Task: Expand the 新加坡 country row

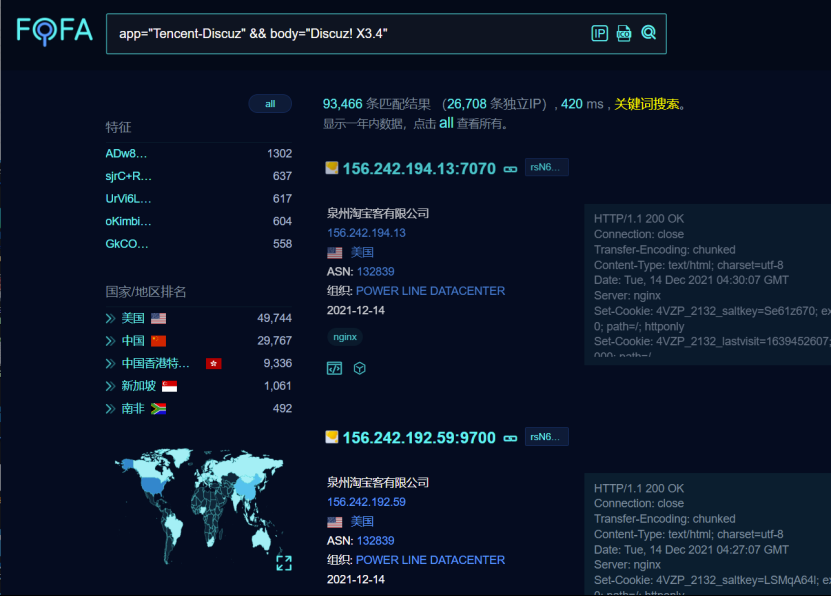Action: [x=110, y=386]
